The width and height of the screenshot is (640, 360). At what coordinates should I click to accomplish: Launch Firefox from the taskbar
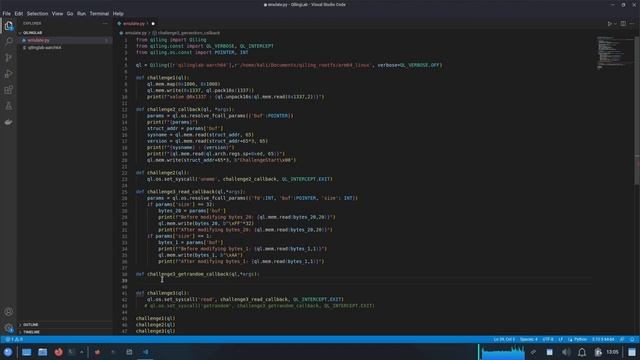[58, 352]
